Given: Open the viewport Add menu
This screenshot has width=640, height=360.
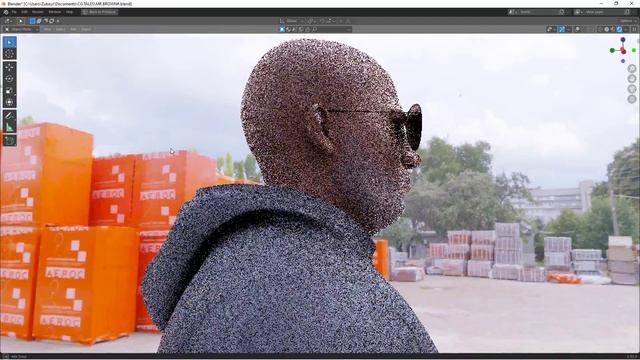Looking at the screenshot, I should (73, 29).
